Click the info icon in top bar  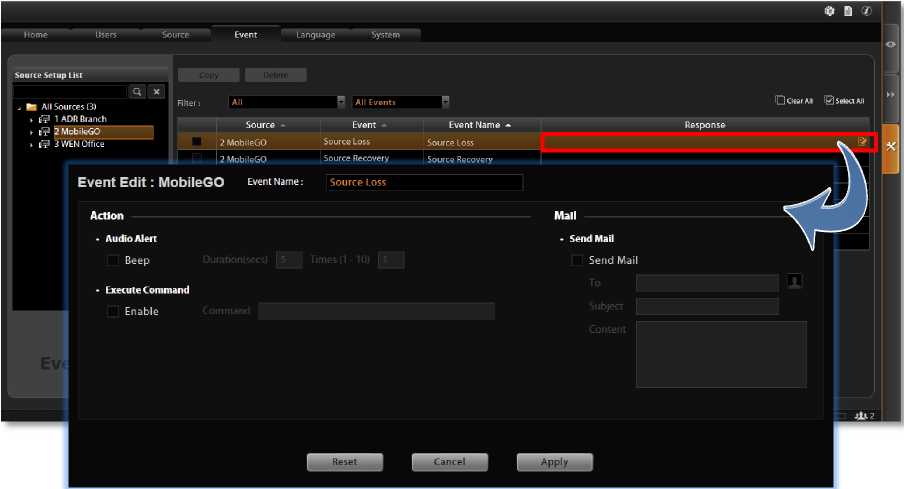pyautogui.click(x=866, y=11)
